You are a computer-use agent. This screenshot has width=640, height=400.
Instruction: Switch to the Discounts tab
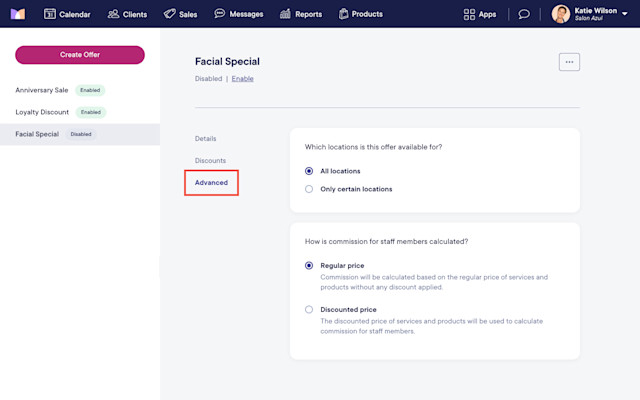(x=210, y=160)
